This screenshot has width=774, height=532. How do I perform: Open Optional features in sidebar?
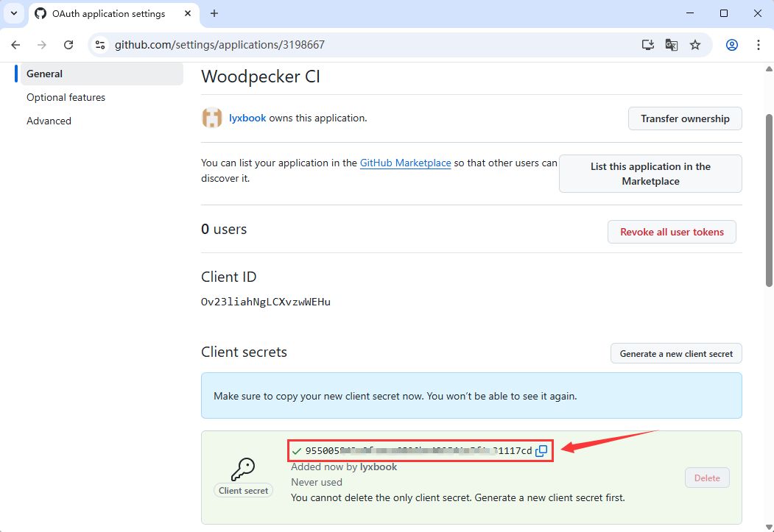(66, 98)
